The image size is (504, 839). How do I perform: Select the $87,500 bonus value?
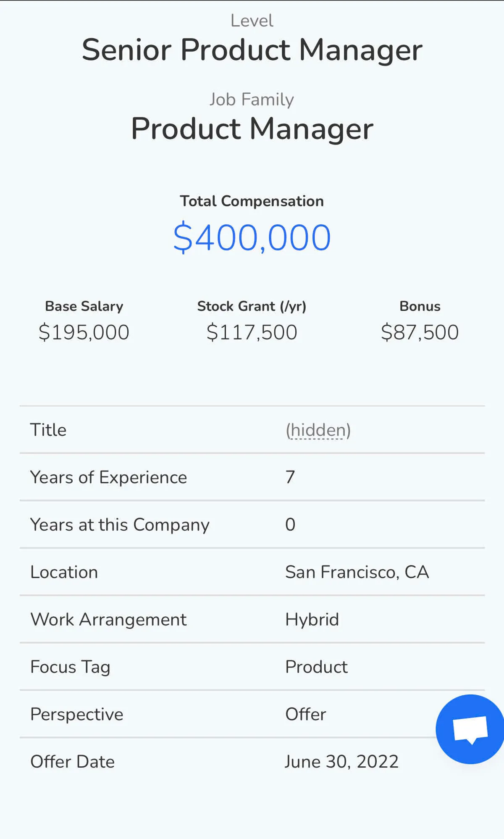[x=420, y=332]
